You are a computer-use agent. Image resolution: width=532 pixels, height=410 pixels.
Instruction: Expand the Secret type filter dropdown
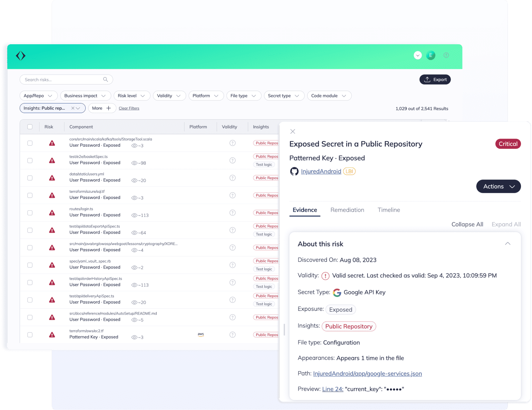[283, 96]
